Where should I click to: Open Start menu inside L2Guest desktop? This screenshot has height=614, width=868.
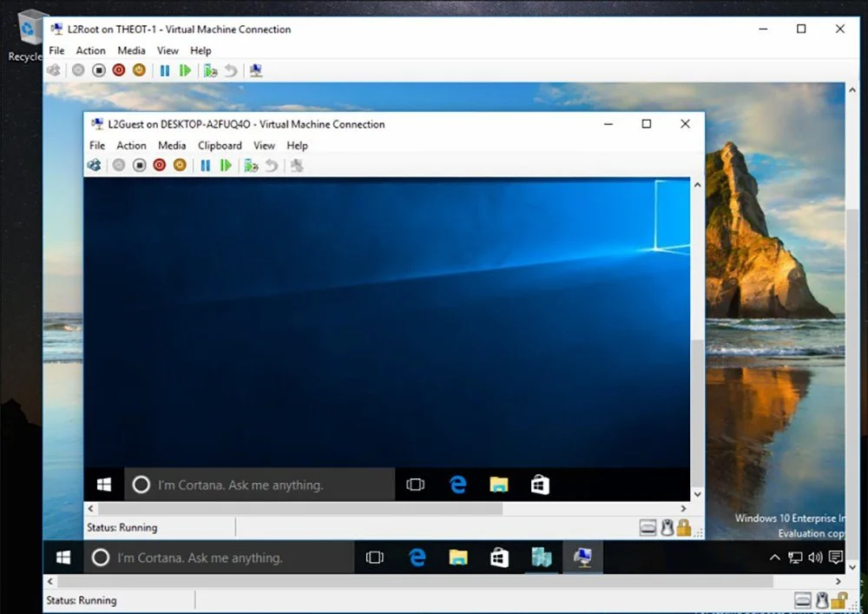[104, 485]
